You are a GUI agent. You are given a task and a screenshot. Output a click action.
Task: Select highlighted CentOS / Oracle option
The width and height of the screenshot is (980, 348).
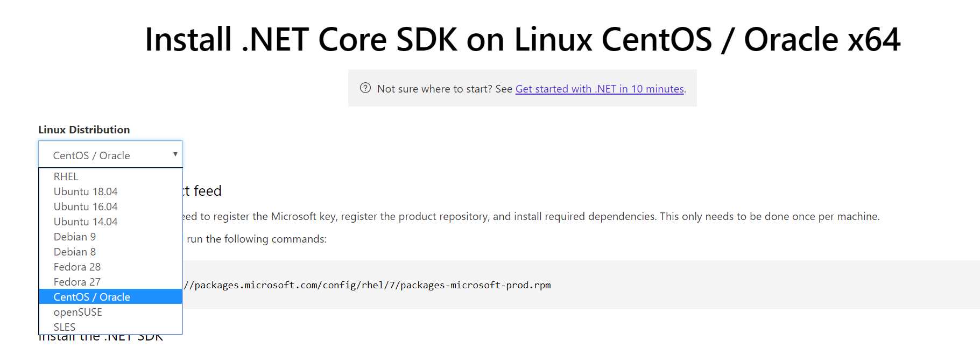click(92, 297)
